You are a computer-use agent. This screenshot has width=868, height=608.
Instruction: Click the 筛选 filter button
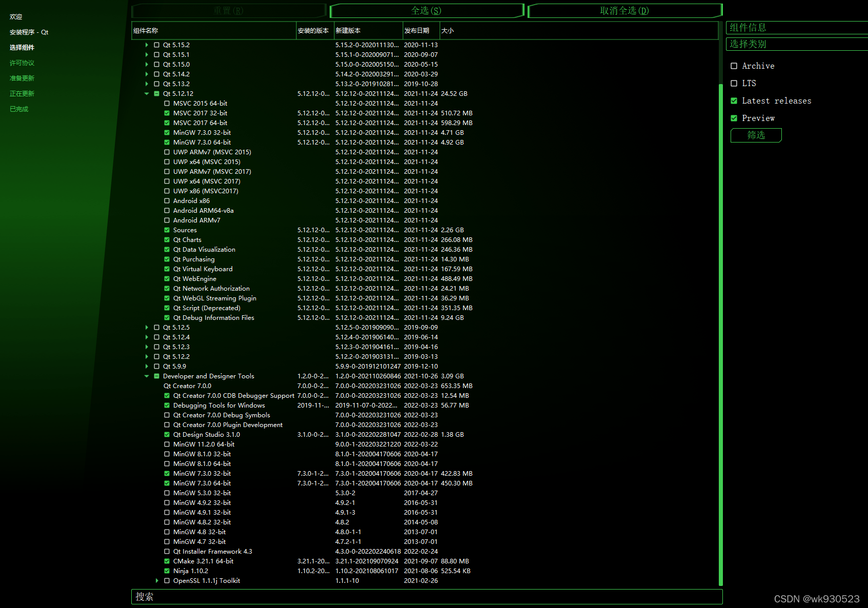tap(756, 135)
